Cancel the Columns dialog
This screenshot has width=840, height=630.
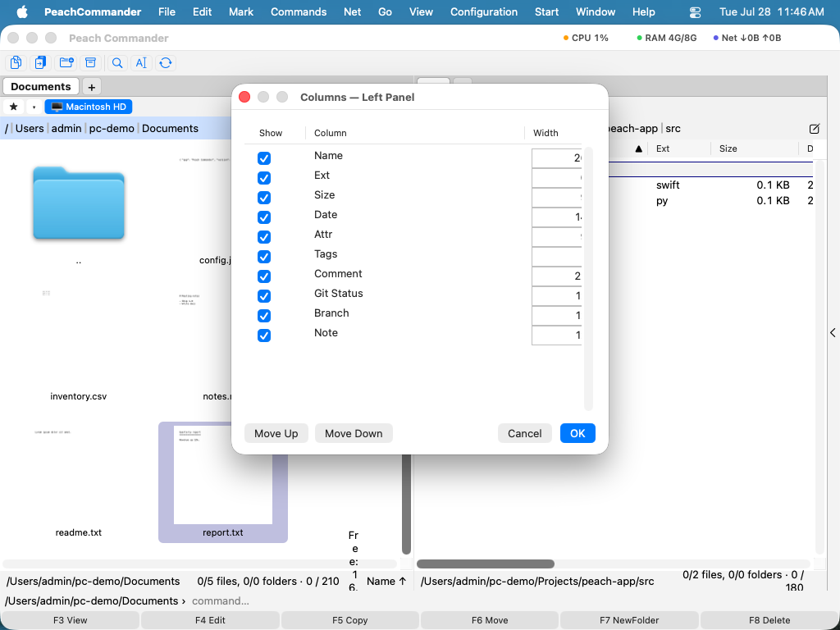click(x=524, y=433)
